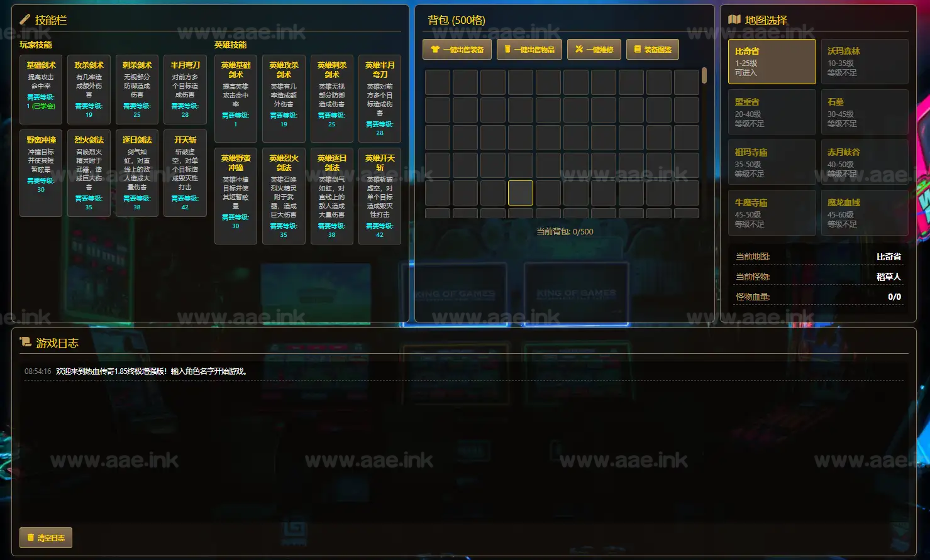Image resolution: width=930 pixels, height=560 pixels.
Task: Click the pencil icon beside 技能栏
Action: (x=25, y=20)
